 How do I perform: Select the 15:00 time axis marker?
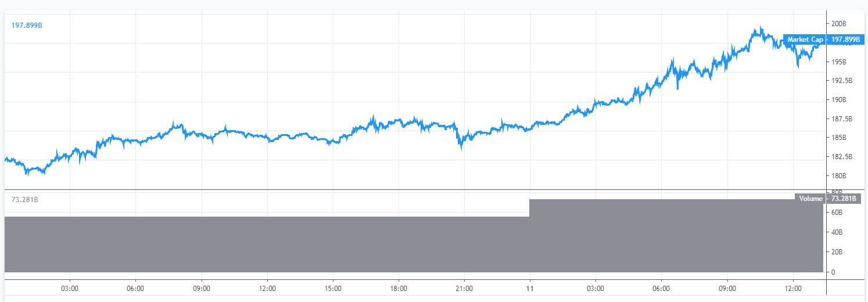pyautogui.click(x=333, y=287)
